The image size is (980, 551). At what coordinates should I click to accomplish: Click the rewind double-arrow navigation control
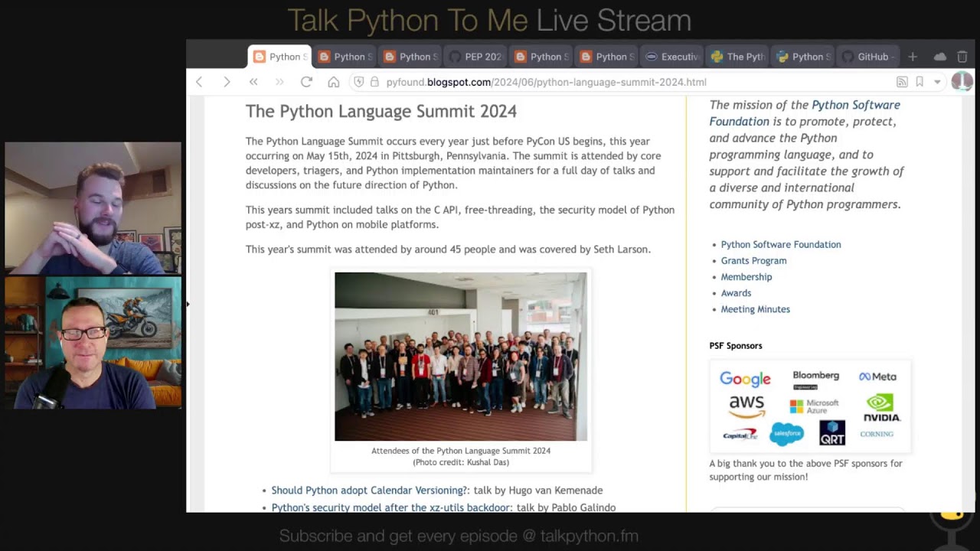tap(253, 82)
